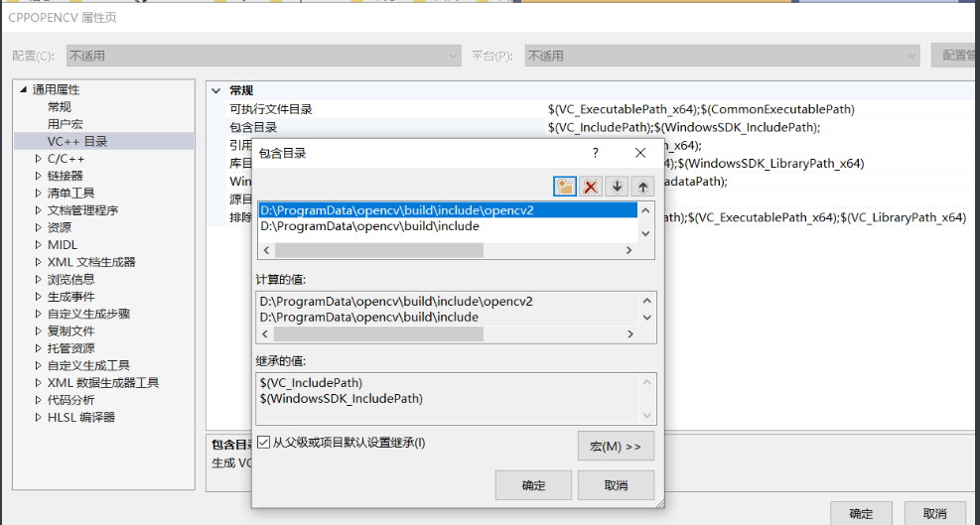This screenshot has width=980, height=525.
Task: Click right arrow of 计算的值 horizontal scrollbar
Action: (630, 334)
